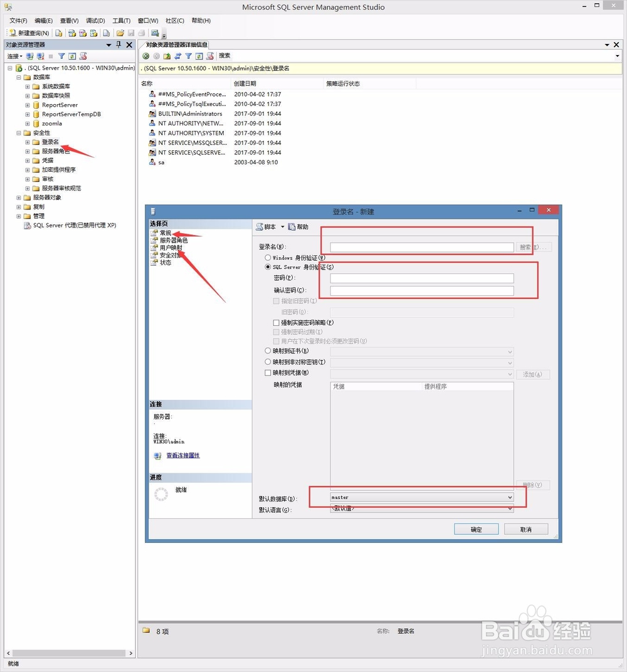Click the Activity Monitor icon in main toolbar

click(155, 33)
